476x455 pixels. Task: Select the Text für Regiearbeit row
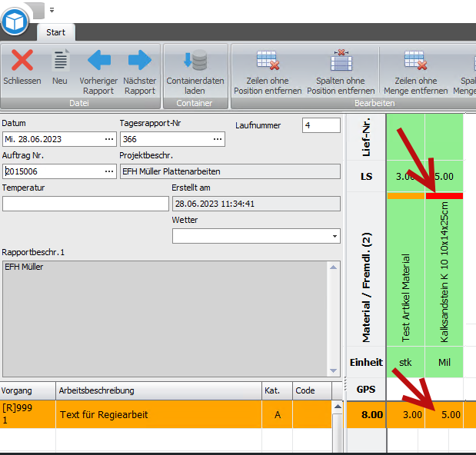pos(158,415)
